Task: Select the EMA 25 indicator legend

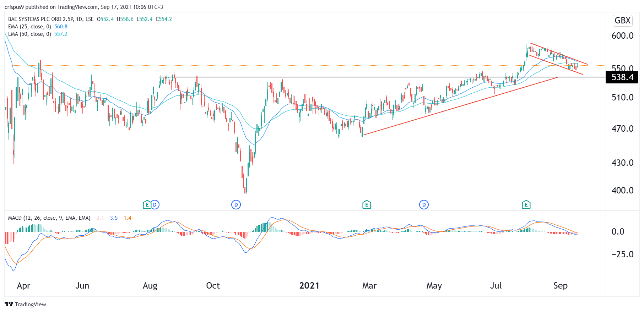Action: 29,27
